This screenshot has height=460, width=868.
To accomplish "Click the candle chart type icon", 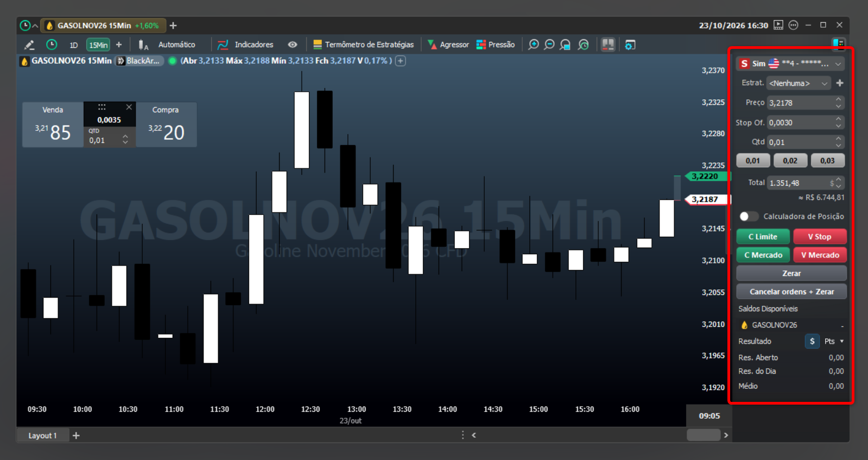I will point(143,45).
